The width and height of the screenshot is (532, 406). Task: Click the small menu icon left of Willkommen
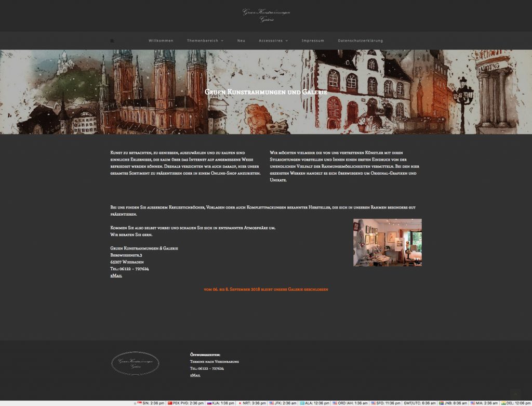click(x=112, y=41)
